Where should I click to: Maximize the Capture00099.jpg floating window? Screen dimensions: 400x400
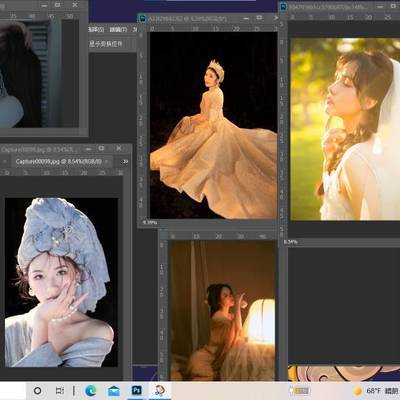coord(102,148)
